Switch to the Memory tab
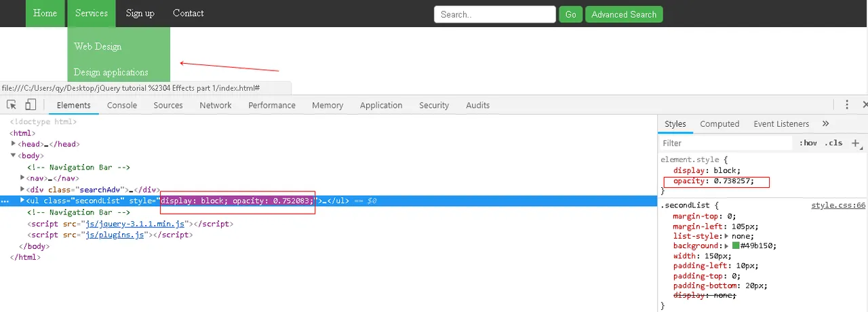This screenshot has width=868, height=312. [328, 105]
